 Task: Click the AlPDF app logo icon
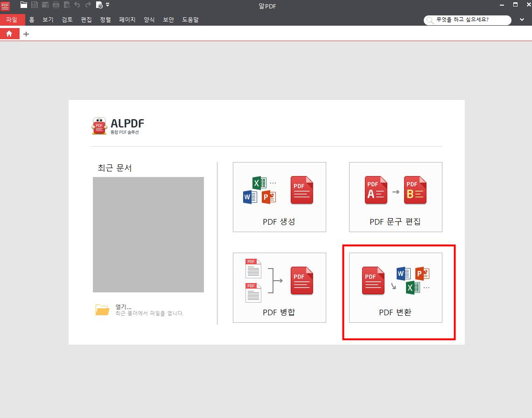(5, 6)
